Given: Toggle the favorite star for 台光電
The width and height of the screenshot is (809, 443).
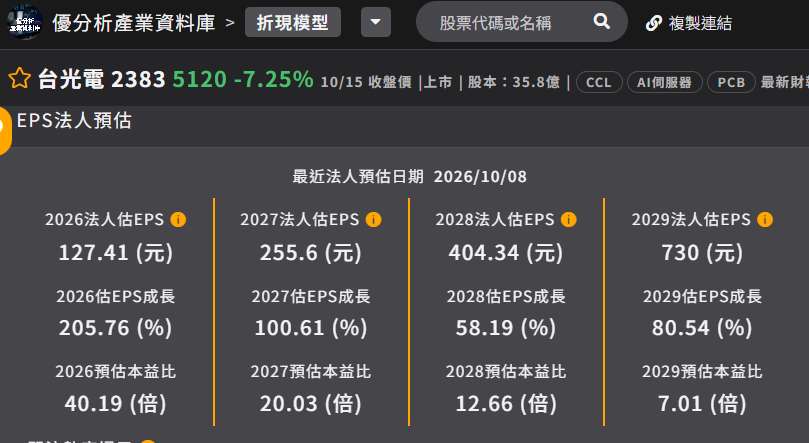Looking at the screenshot, I should (x=20, y=79).
